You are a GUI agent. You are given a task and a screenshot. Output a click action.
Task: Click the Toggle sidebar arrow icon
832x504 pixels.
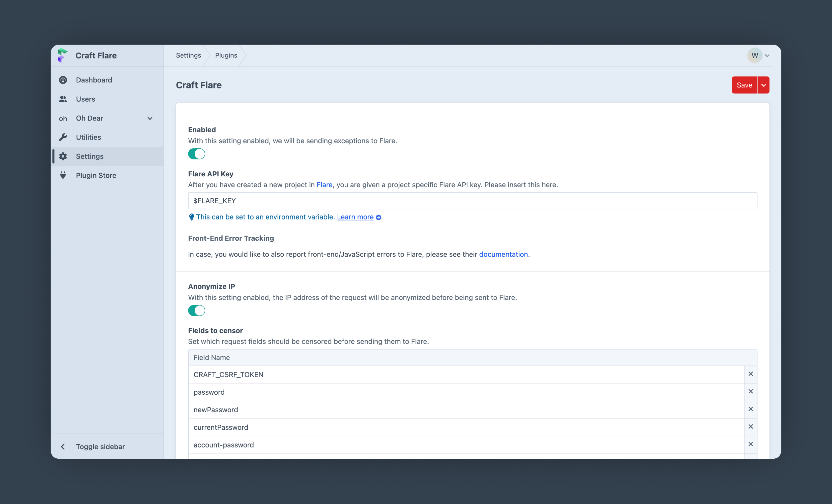coord(63,446)
